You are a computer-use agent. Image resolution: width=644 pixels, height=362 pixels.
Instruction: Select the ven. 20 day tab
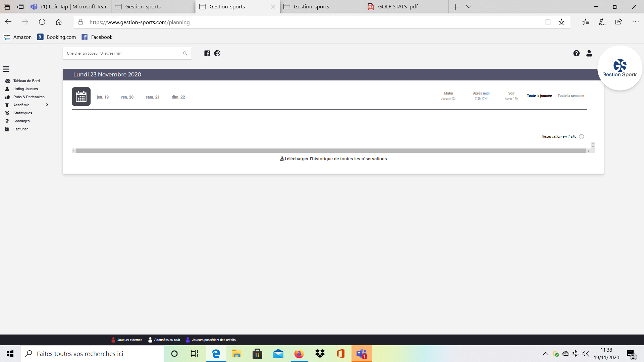pyautogui.click(x=127, y=97)
